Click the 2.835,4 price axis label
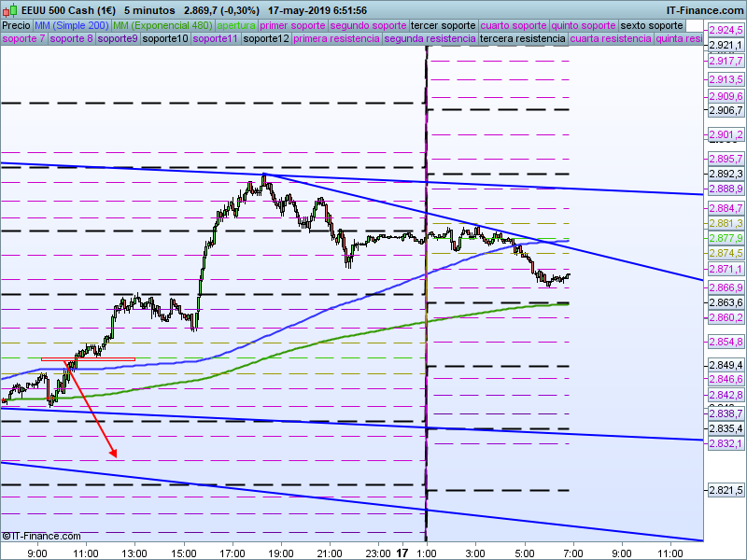The image size is (747, 560). [726, 428]
